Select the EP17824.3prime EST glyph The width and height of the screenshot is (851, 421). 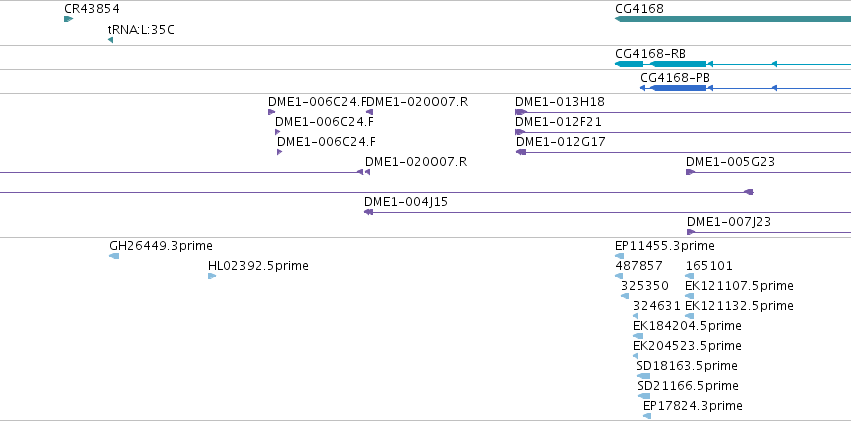(647, 416)
